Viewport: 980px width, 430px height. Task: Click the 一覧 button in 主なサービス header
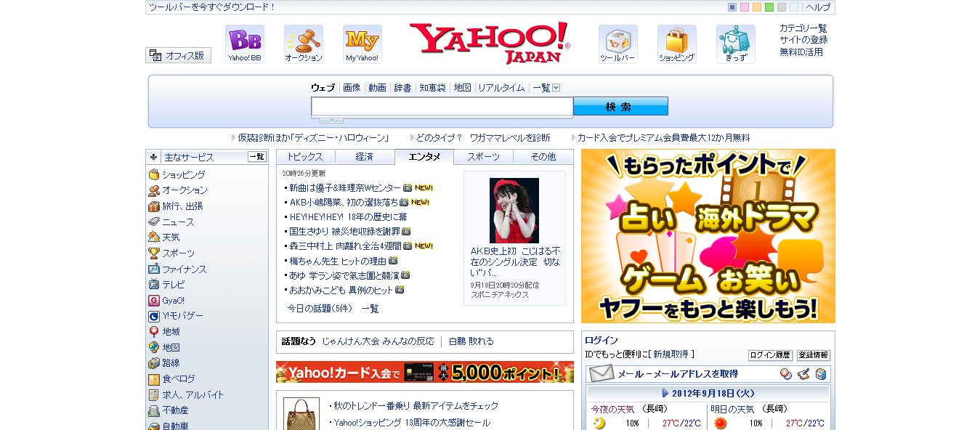(x=257, y=157)
